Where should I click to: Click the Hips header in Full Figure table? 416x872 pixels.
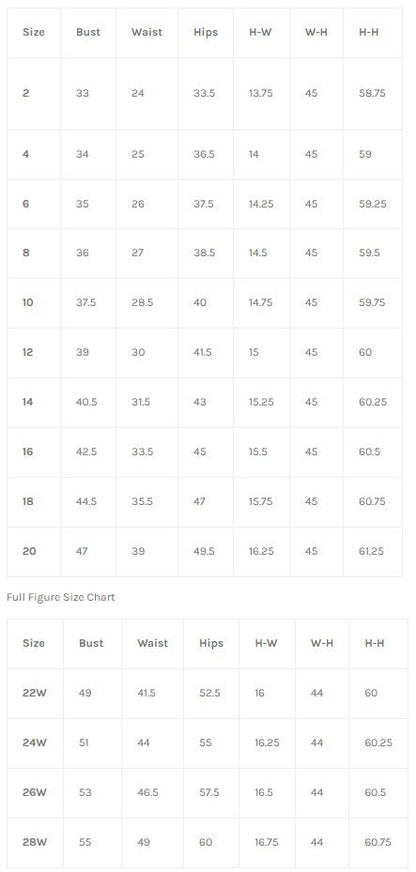click(211, 643)
